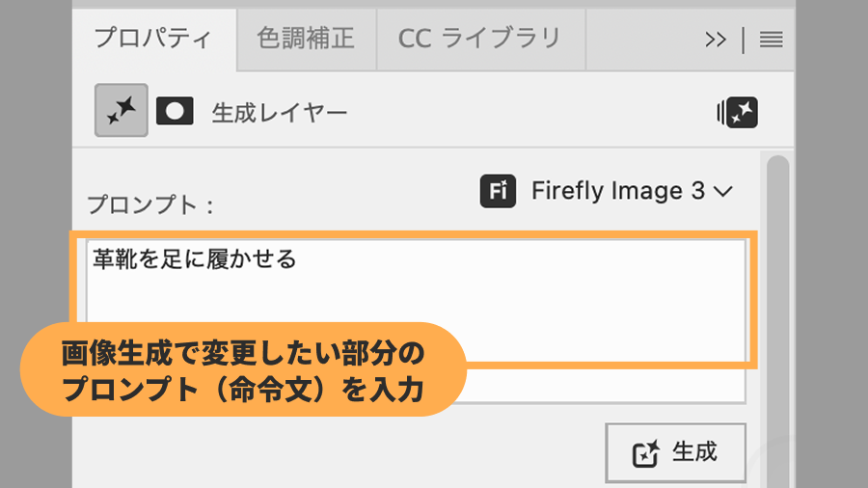Click the divider line beside the panel menu
Viewport: 868px width, 488px height.
tap(744, 40)
